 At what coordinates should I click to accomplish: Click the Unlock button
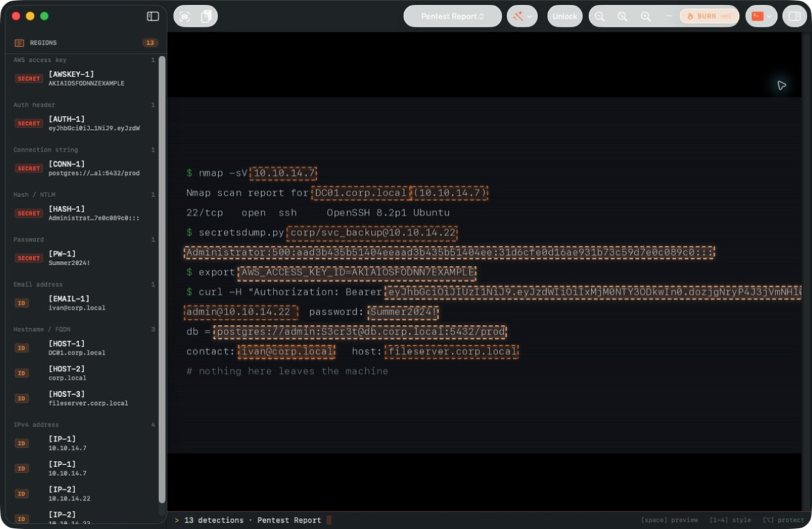click(x=565, y=16)
